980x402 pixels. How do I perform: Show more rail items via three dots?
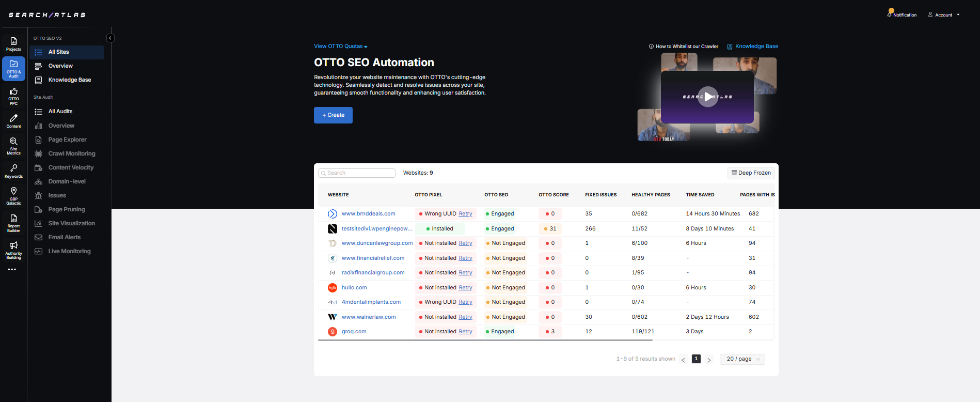(12, 270)
